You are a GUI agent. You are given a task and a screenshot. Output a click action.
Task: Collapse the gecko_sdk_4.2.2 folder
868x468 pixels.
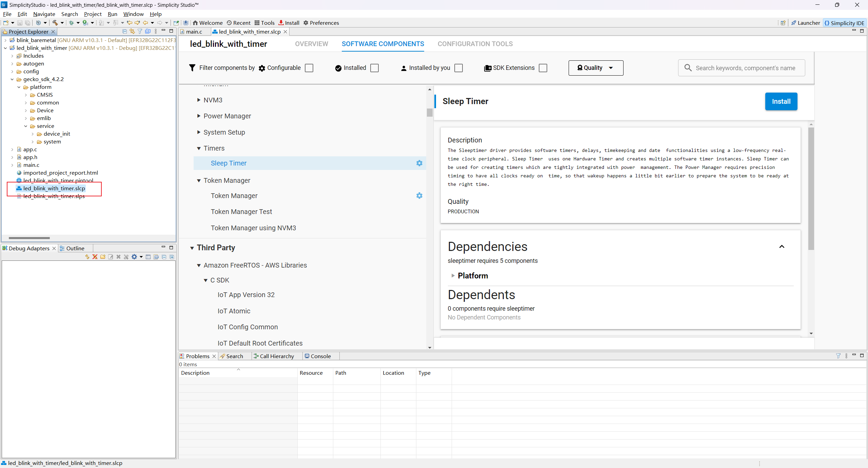[x=12, y=79]
